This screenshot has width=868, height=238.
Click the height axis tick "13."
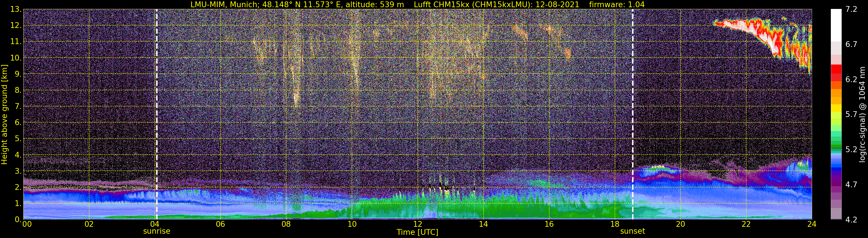pos(16,9)
